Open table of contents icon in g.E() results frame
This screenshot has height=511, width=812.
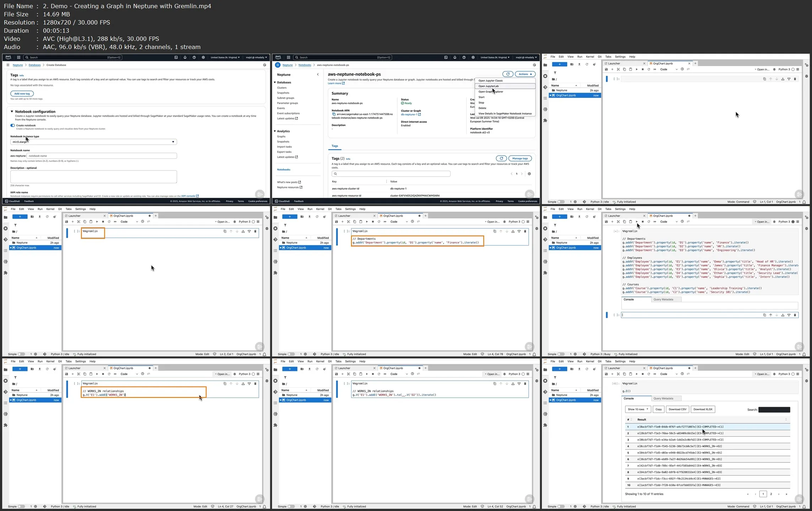tap(545, 403)
